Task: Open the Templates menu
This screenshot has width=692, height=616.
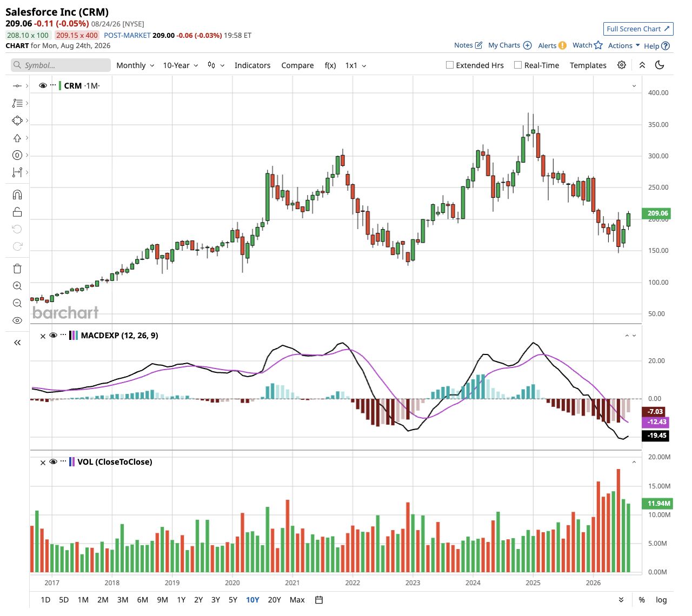Action: (588, 65)
